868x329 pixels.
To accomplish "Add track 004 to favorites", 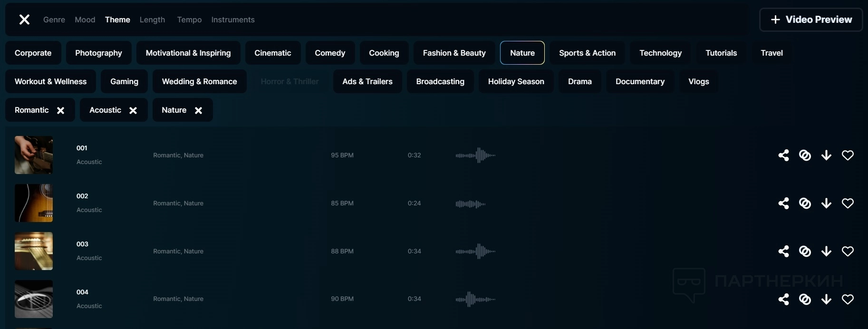I will pos(848,300).
